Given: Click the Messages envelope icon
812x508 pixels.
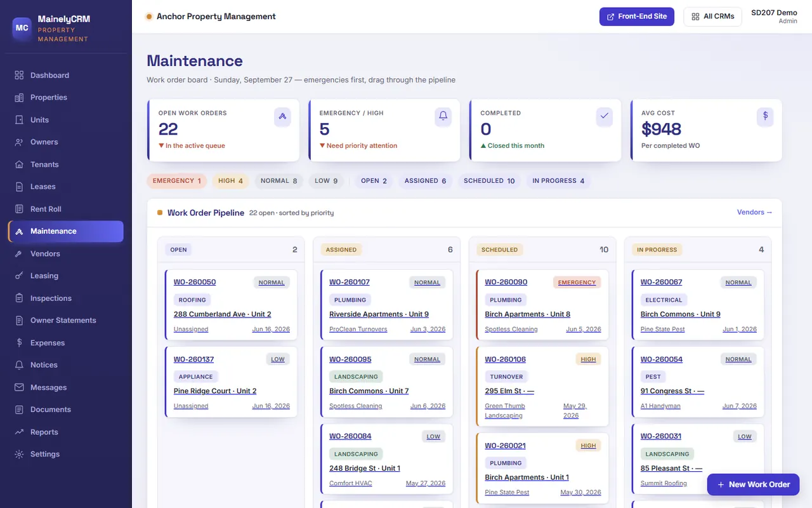Looking at the screenshot, I should point(19,387).
